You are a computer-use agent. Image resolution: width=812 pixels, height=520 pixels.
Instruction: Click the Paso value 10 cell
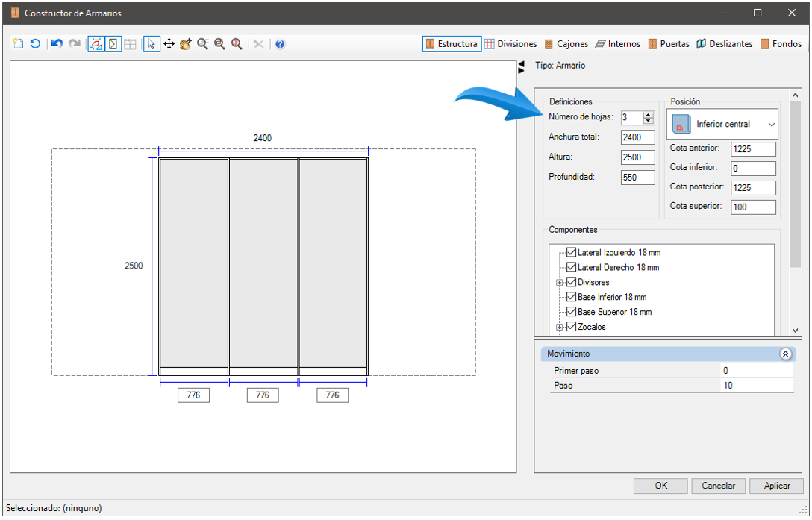point(757,386)
